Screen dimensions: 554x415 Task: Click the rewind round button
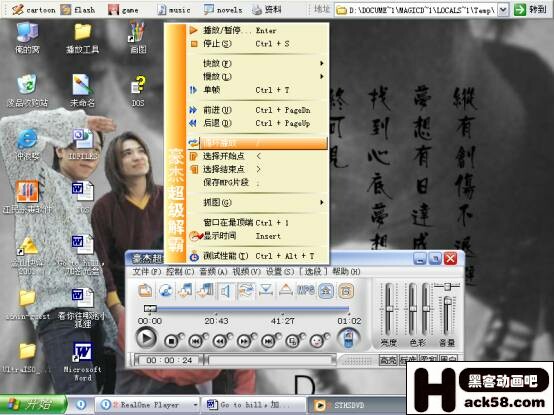[220, 341]
